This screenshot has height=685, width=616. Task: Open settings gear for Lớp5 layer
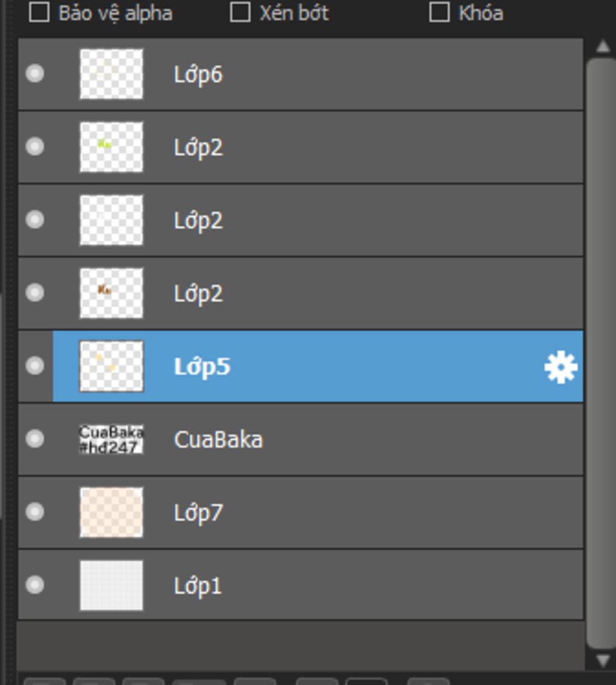click(561, 367)
